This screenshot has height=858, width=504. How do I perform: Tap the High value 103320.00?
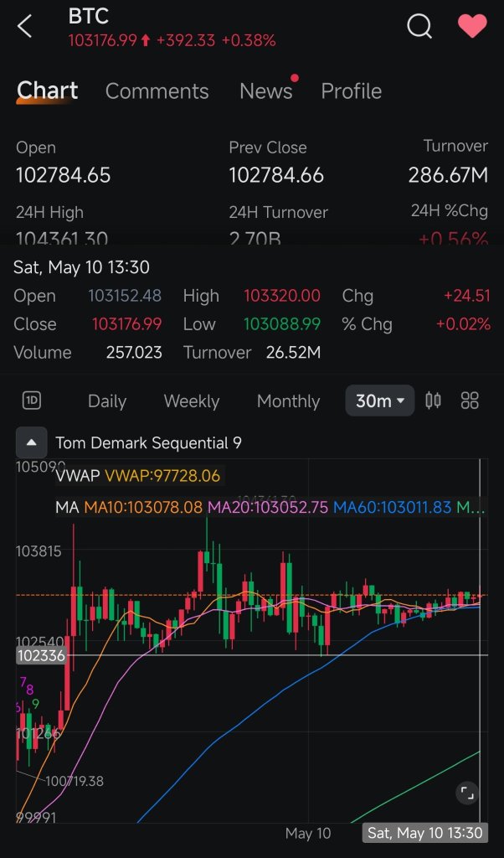coord(282,296)
